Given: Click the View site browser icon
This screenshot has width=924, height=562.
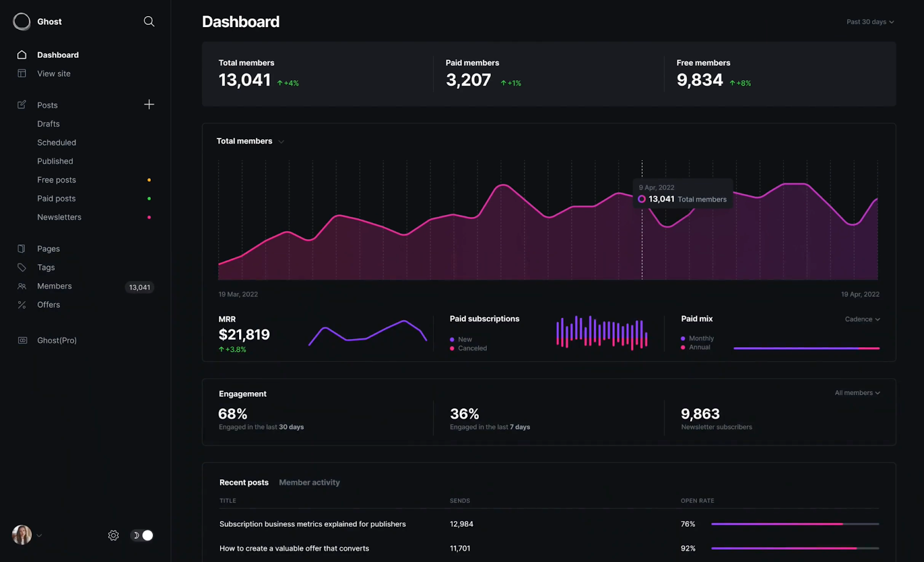Looking at the screenshot, I should point(21,73).
